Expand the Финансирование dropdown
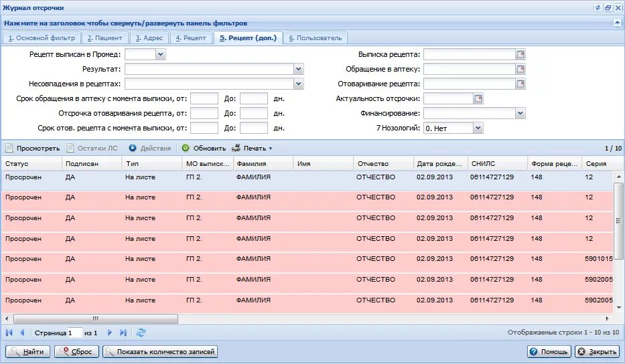Screen dimensions: 625x364 (x=520, y=113)
